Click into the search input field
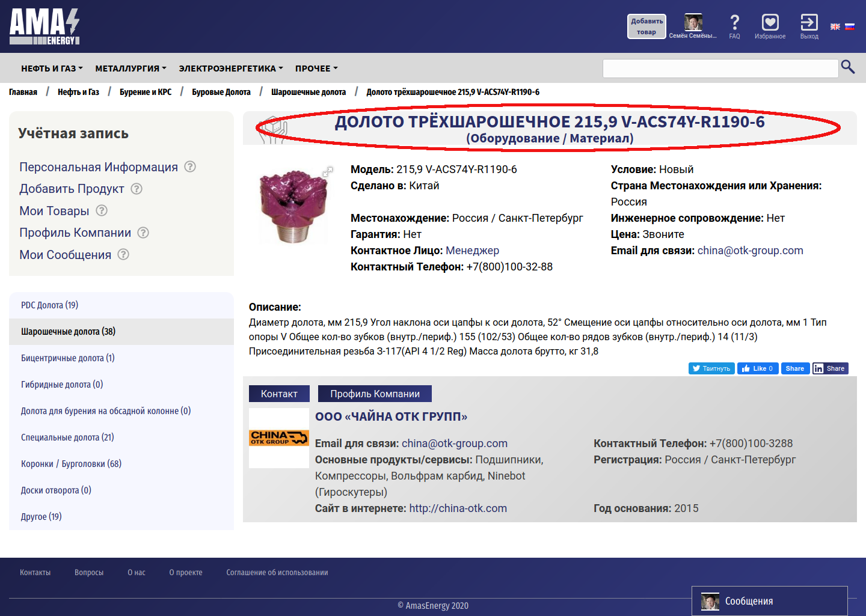 pos(720,69)
